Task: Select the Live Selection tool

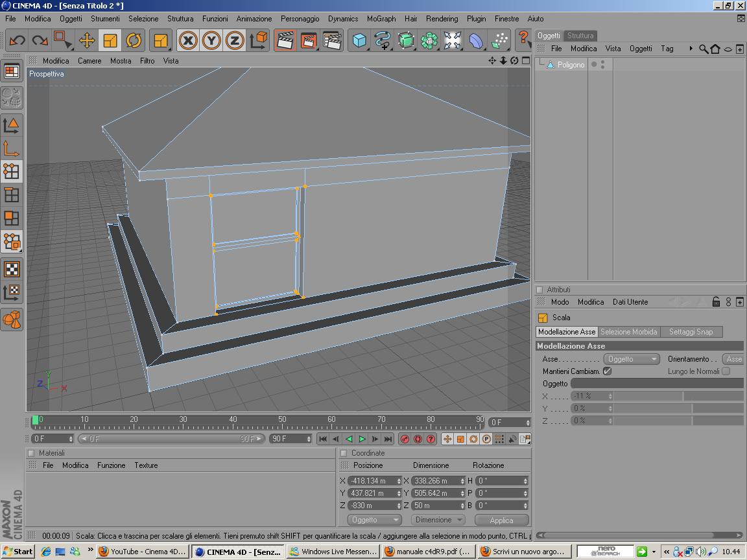Action: [63, 40]
